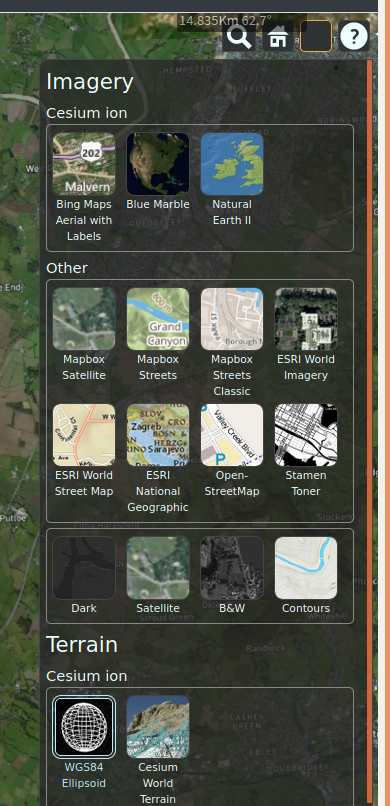Screen dimensions: 390x806
Task: Open the help question mark button
Action: coord(354,36)
